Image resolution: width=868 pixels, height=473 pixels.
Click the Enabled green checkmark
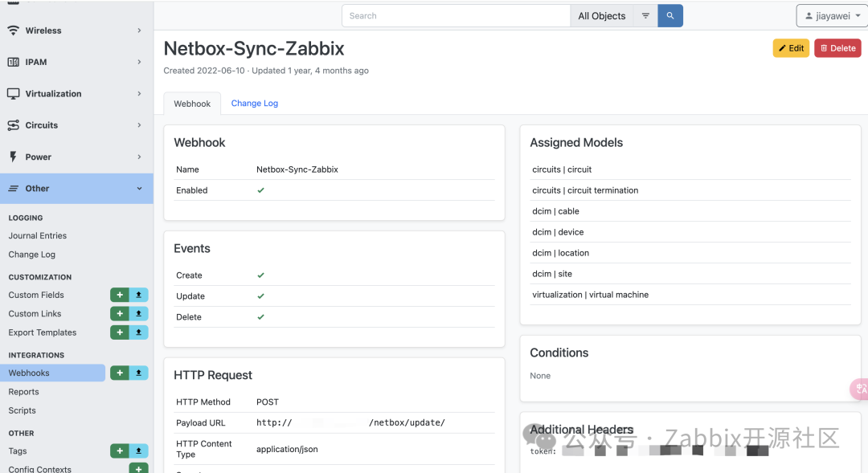point(261,190)
